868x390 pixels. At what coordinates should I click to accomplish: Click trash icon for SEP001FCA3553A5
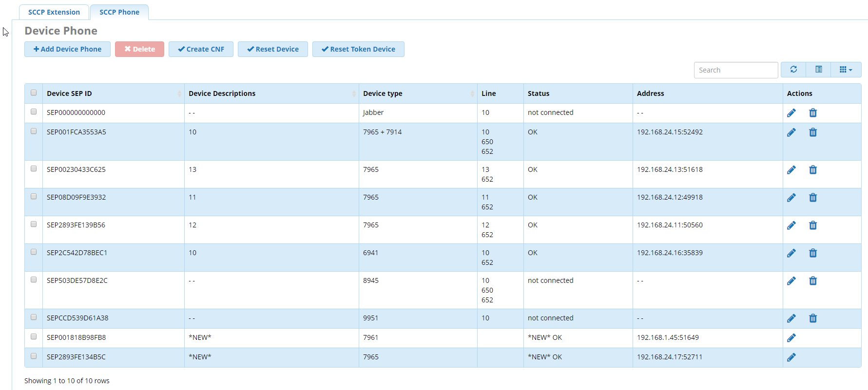(813, 132)
